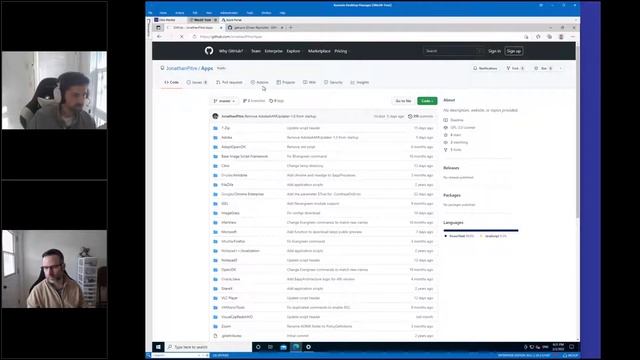640x360 pixels.
Task: Click the browser address bar
Action: (355, 37)
